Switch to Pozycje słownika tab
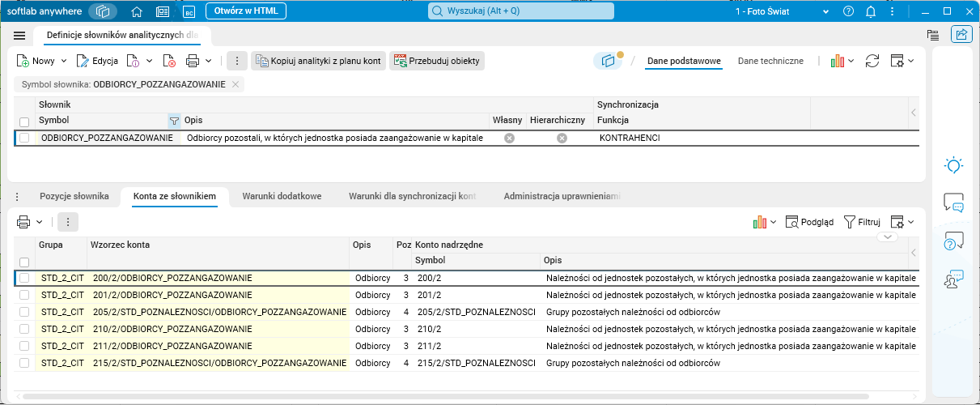Image resolution: width=980 pixels, height=405 pixels. pos(74,196)
